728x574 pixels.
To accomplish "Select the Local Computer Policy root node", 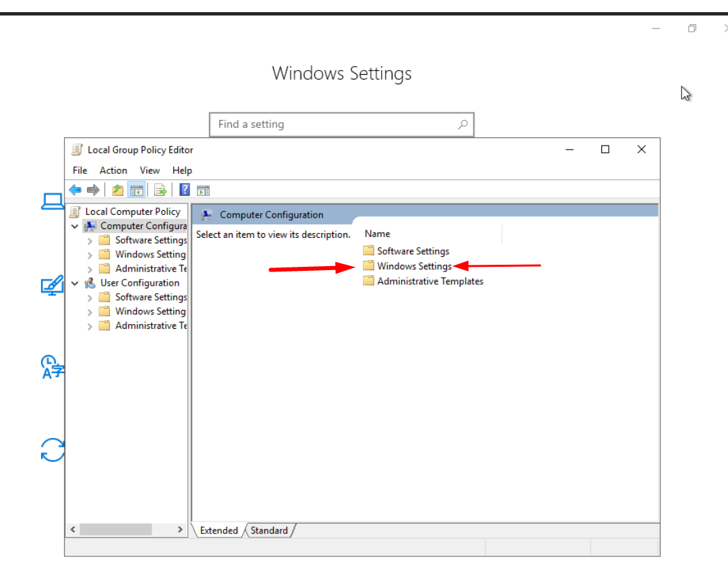I will (132, 212).
